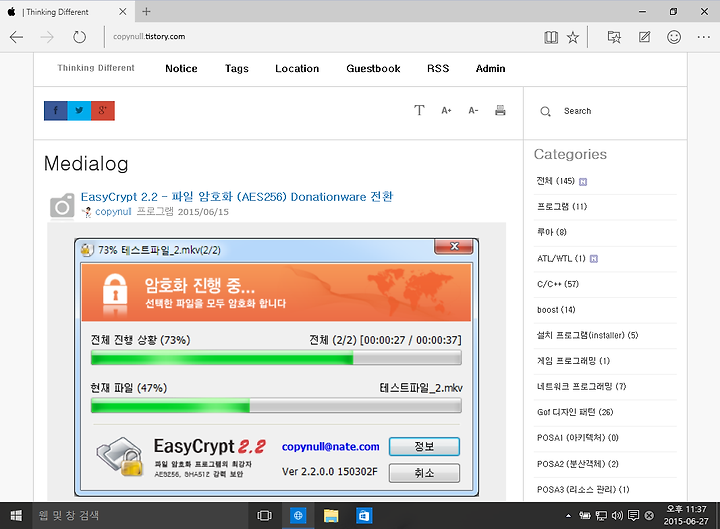The image size is (720, 529).
Task: Share post on Twitter icon
Action: pos(79,111)
